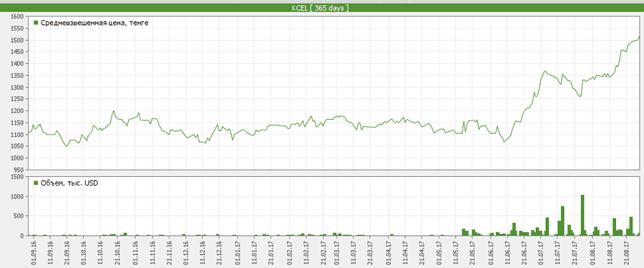Click the 1050 price axis label
Image resolution: width=644 pixels, height=268 pixels.
click(x=18, y=146)
